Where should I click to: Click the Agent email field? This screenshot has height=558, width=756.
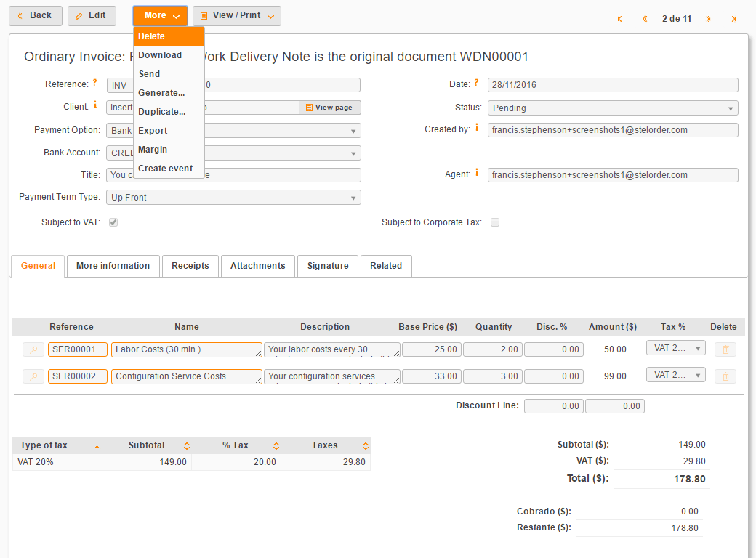[613, 175]
